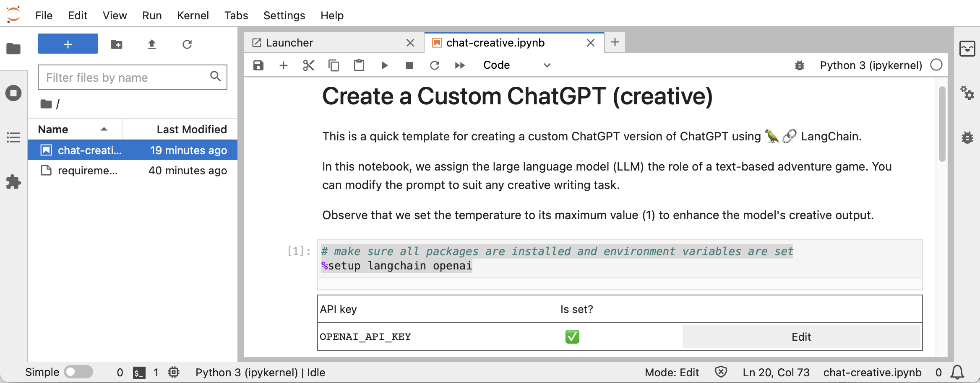Image resolution: width=980 pixels, height=383 pixels.
Task: Run the selected cell with the play icon
Action: tap(384, 65)
